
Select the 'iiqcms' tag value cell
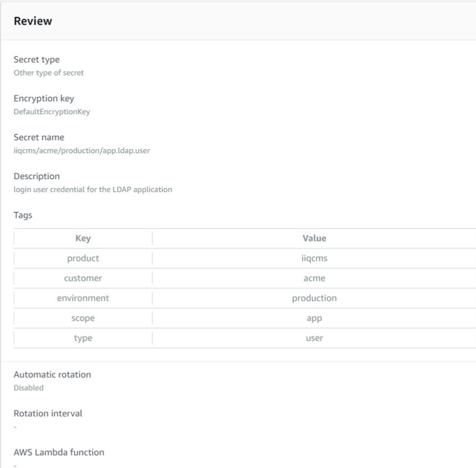point(314,258)
